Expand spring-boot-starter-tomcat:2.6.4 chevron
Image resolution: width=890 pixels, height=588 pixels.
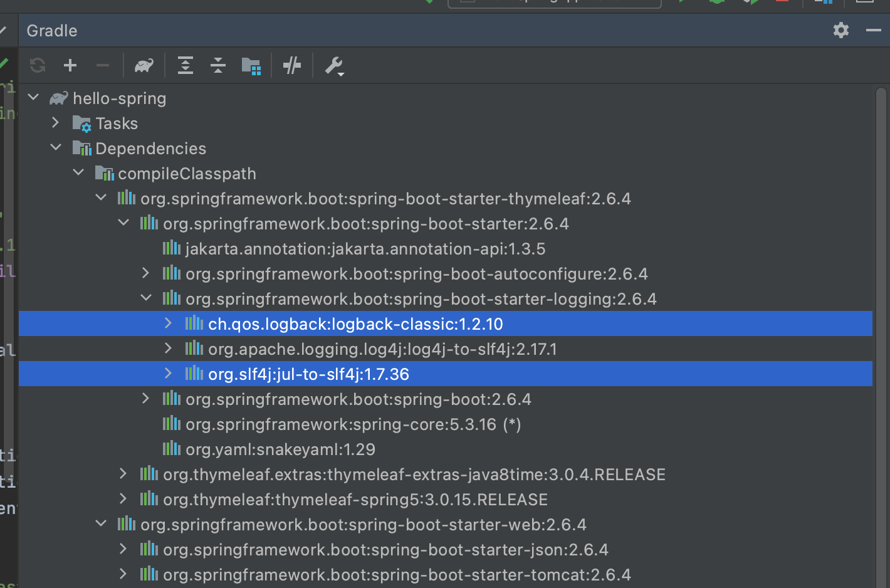click(x=123, y=574)
